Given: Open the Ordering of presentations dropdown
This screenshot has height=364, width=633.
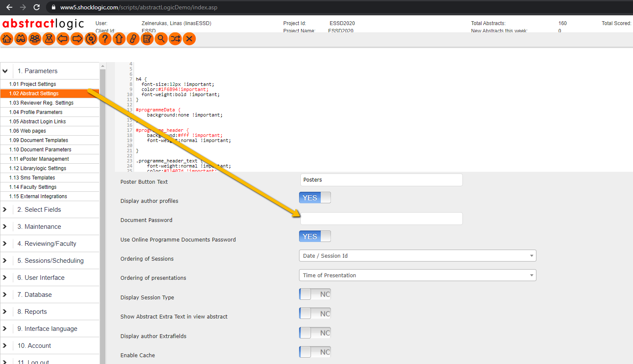Looking at the screenshot, I should point(417,276).
